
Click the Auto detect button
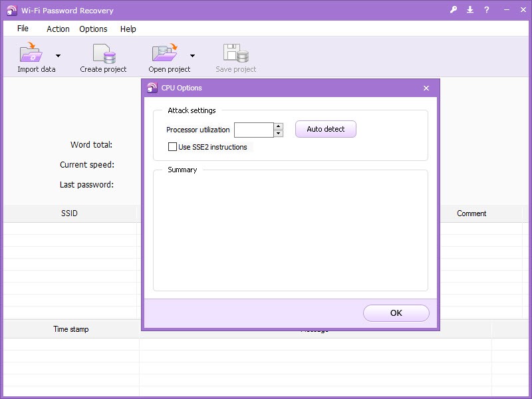point(326,129)
